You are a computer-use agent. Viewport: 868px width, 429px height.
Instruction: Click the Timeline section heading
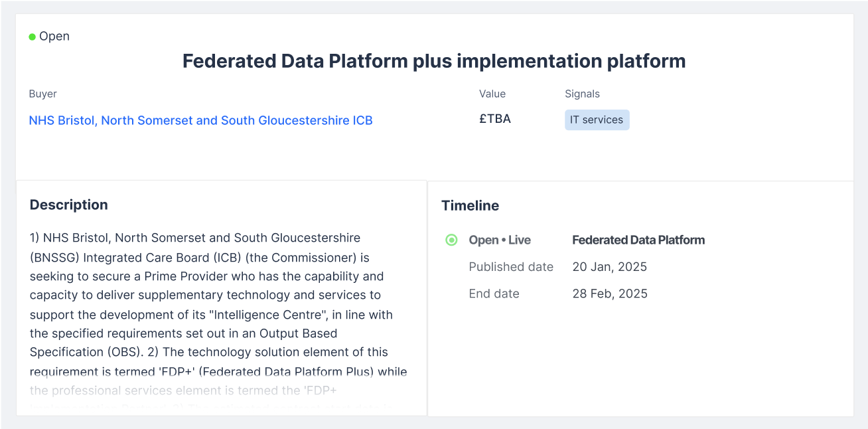pos(470,206)
